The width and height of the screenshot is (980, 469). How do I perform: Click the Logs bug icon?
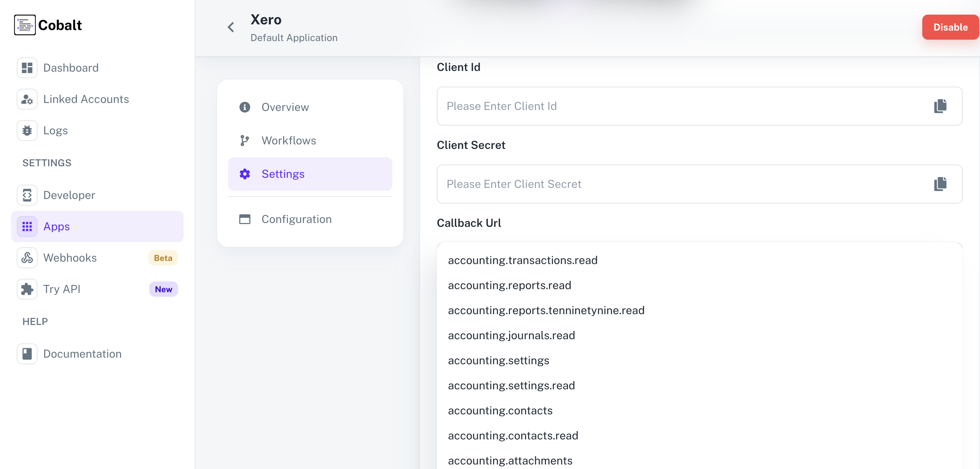[x=27, y=130]
